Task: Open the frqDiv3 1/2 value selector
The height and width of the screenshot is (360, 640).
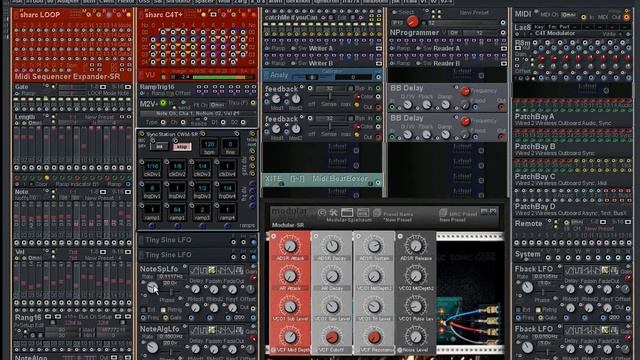Action: (x=202, y=188)
